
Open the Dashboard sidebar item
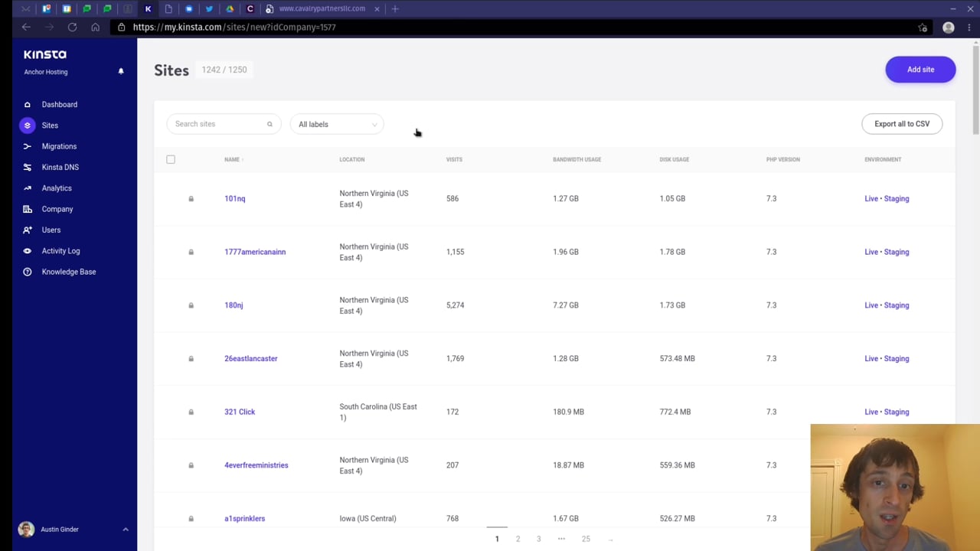[59, 105]
